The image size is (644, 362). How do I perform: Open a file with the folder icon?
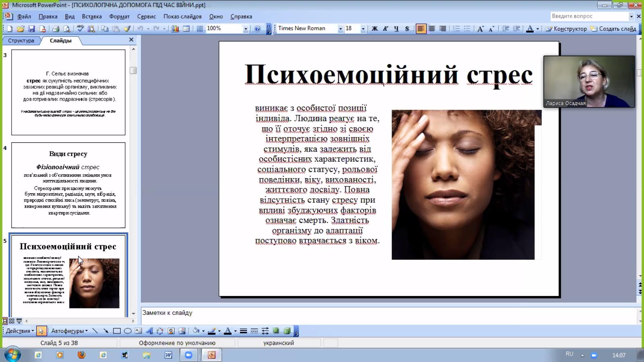pyautogui.click(x=21, y=29)
